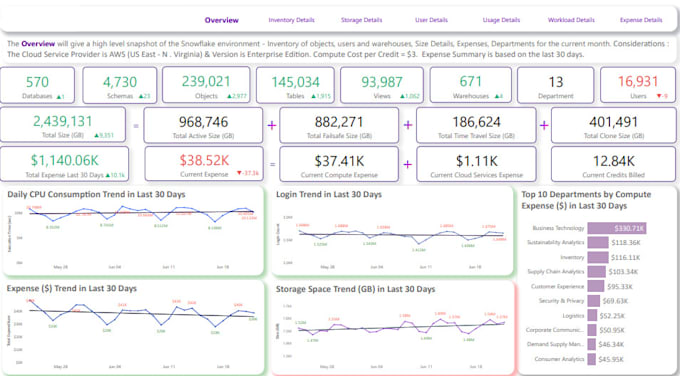
Task: Go to the User Details tab
Action: click(x=431, y=20)
